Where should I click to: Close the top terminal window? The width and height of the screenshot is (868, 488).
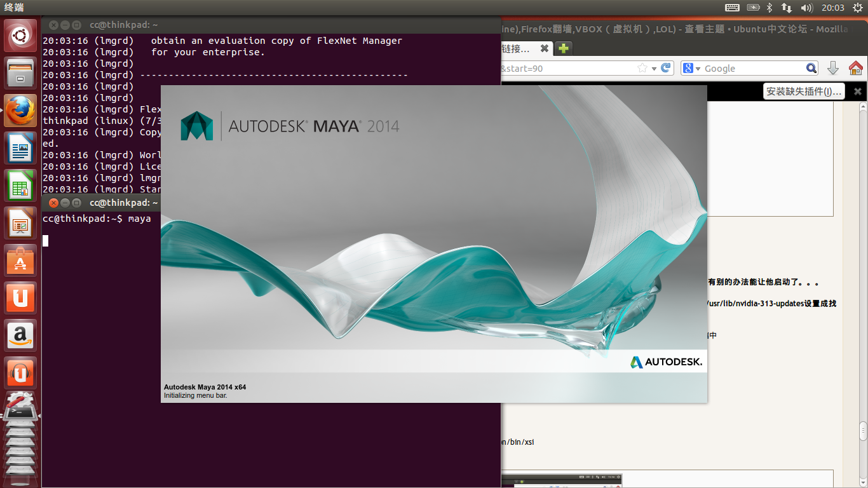[x=53, y=25]
